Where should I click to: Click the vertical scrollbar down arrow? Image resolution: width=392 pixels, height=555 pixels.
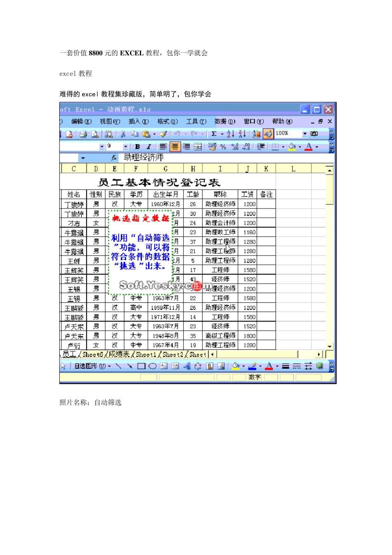point(330,346)
